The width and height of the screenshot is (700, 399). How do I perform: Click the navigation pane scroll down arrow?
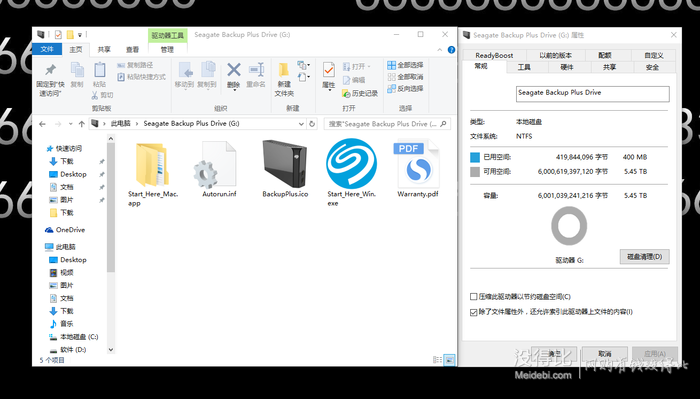(x=111, y=350)
